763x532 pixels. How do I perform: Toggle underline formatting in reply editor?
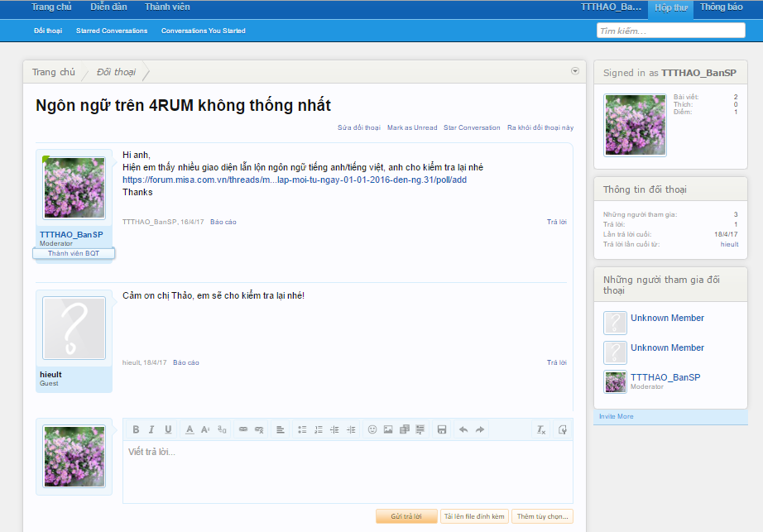[x=168, y=429]
